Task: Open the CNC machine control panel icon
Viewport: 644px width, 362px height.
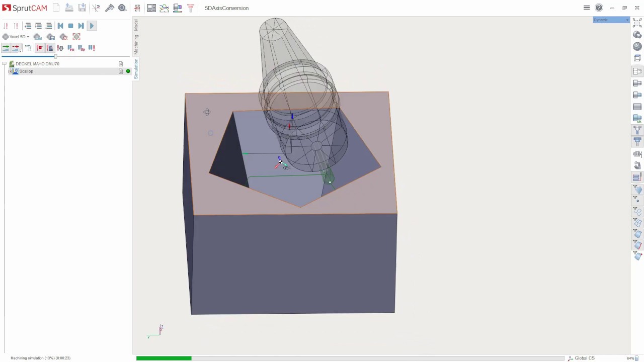Action: pos(151,8)
